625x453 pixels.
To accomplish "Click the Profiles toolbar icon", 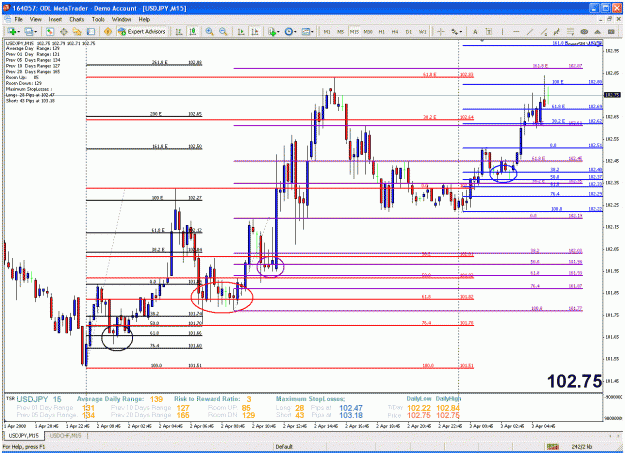I will point(29,32).
